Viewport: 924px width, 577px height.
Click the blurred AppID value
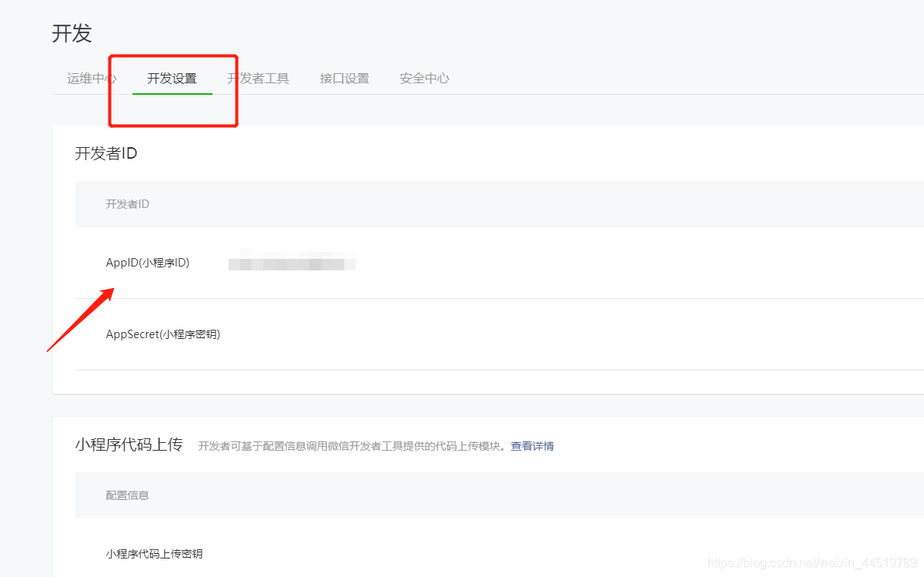point(291,263)
